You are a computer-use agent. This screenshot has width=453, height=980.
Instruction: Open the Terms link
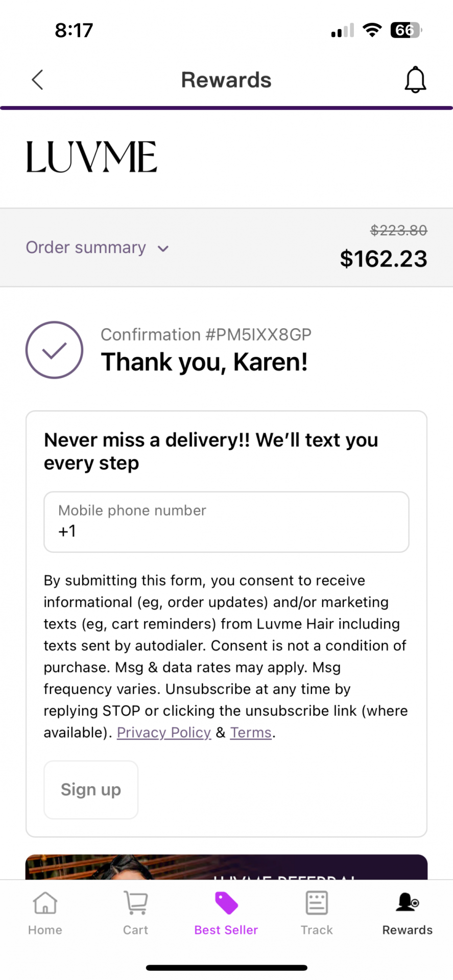pos(251,732)
